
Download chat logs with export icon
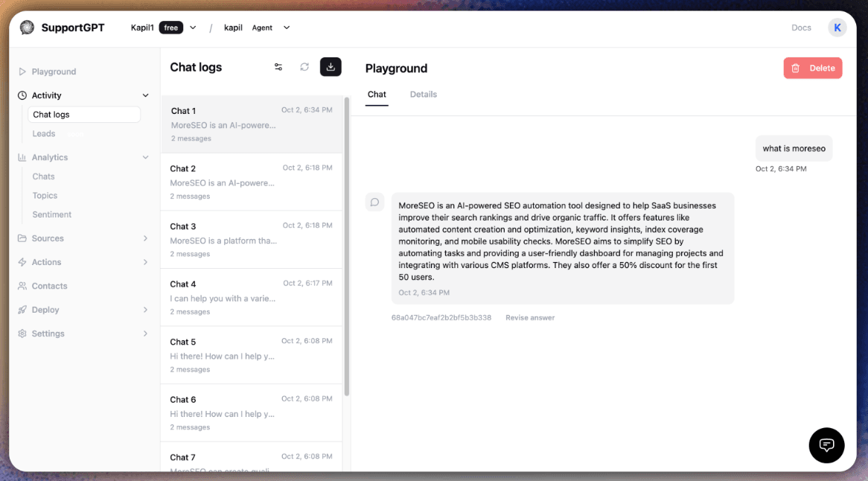(331, 67)
